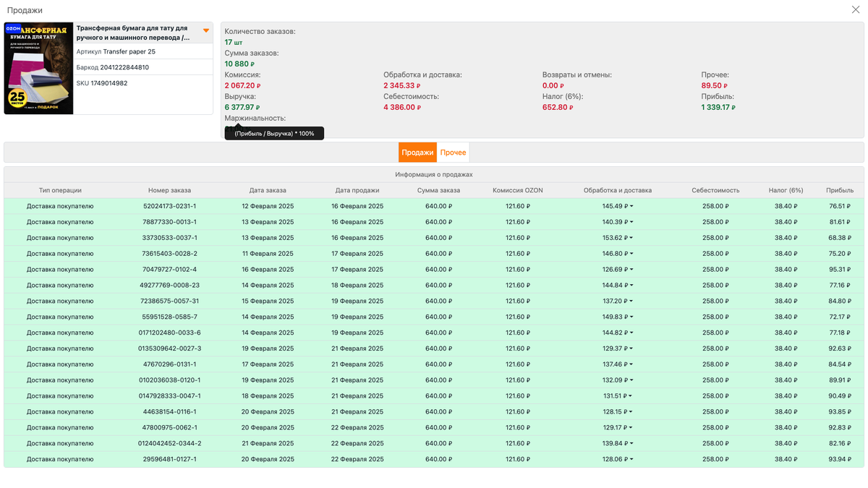
Task: Select order number 0124042452-0344-2
Action: click(170, 443)
